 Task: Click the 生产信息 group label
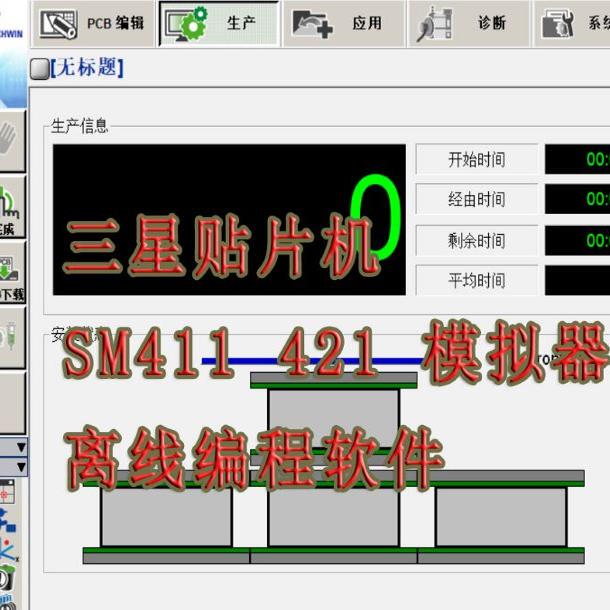pyautogui.click(x=79, y=126)
